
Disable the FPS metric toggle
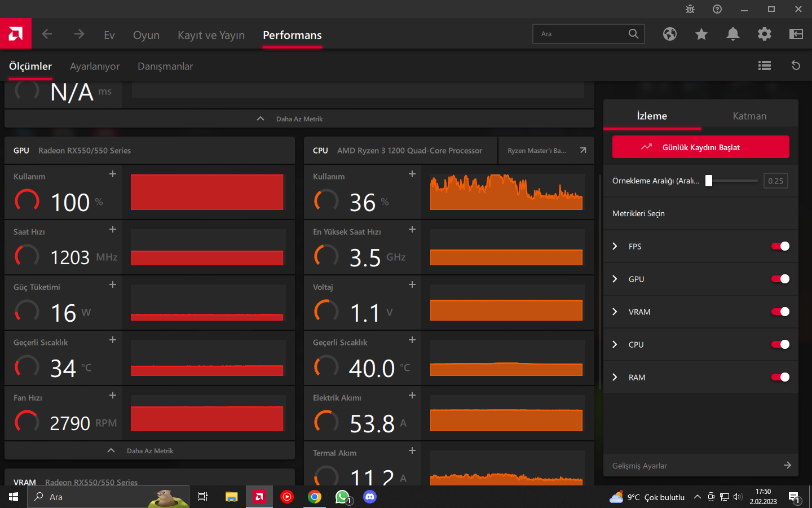[x=780, y=246]
